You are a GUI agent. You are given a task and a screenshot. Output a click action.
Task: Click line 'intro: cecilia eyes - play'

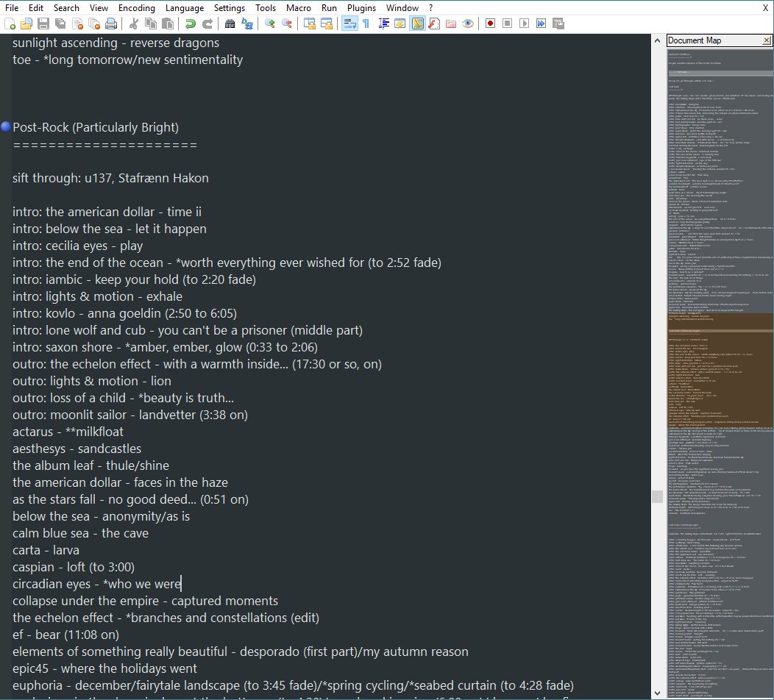[77, 246]
